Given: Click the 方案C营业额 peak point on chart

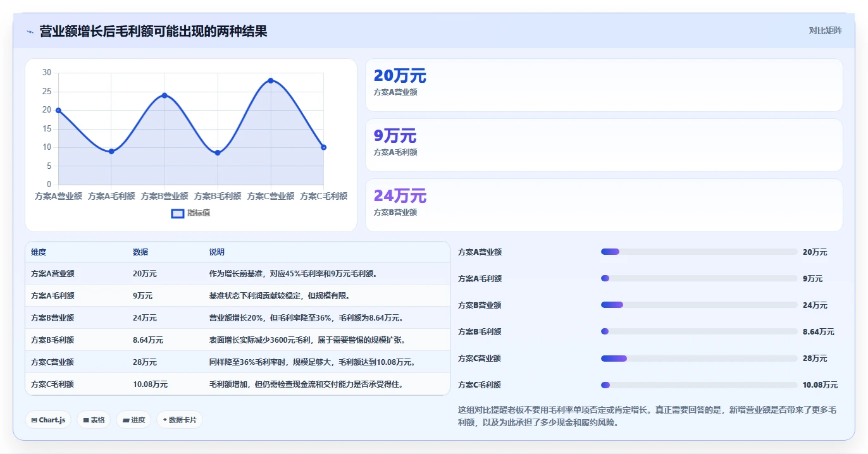Looking at the screenshot, I should [271, 80].
